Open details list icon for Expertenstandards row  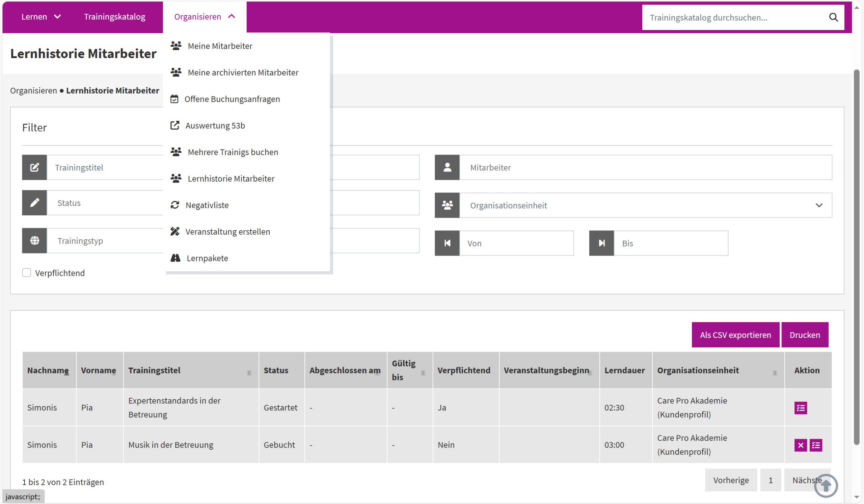[800, 408]
